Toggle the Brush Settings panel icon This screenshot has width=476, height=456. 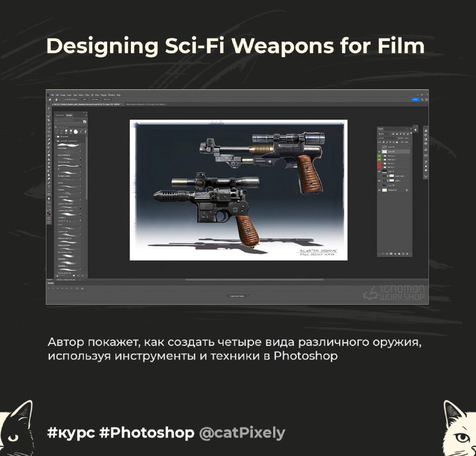pos(84,121)
